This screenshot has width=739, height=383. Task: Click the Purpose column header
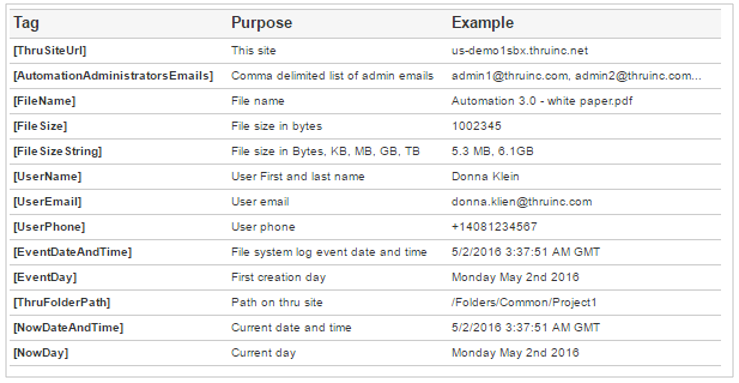262,23
